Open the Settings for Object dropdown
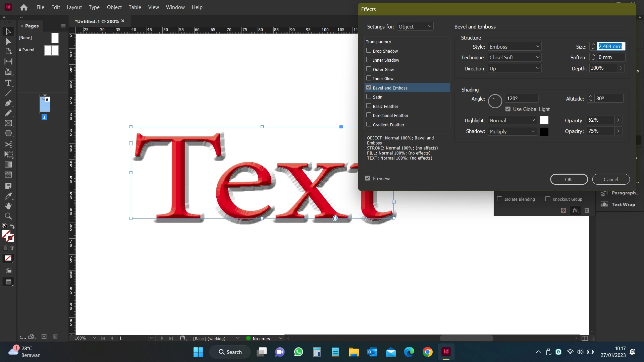Image resolution: width=644 pixels, height=362 pixels. click(x=415, y=26)
